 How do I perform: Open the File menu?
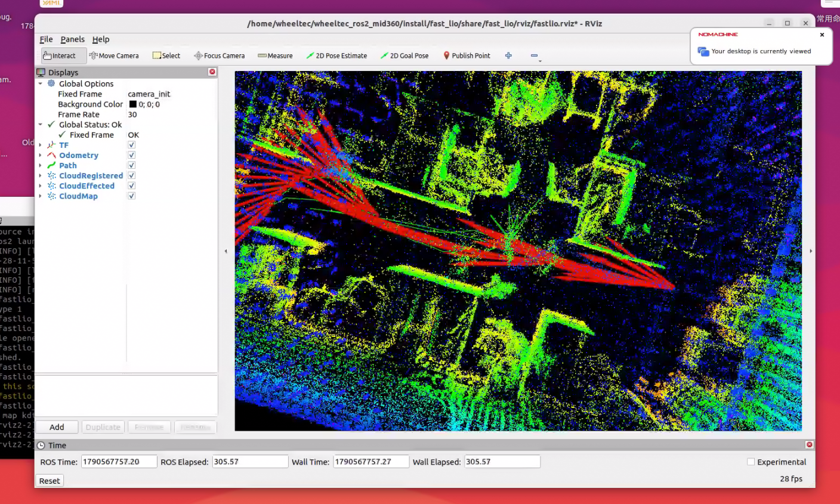click(46, 39)
